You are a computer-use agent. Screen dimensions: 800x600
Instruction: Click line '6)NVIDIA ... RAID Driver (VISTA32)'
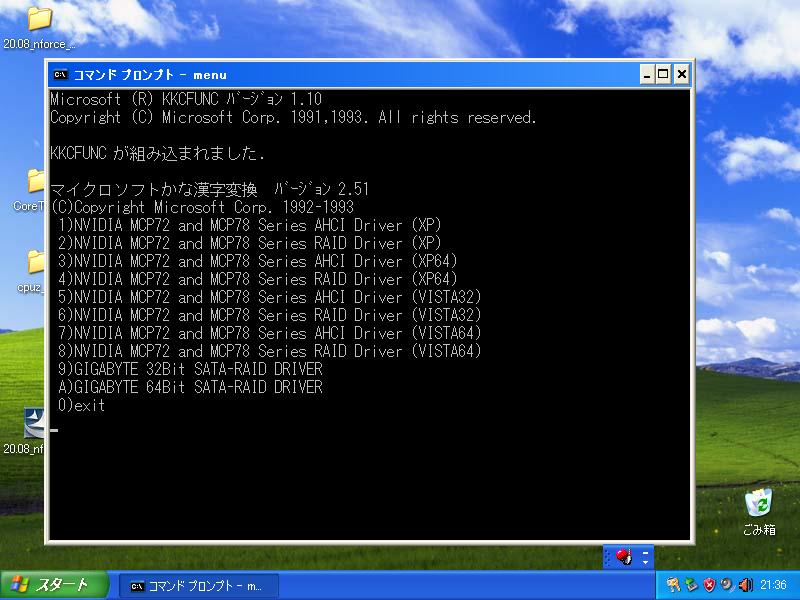tap(269, 315)
